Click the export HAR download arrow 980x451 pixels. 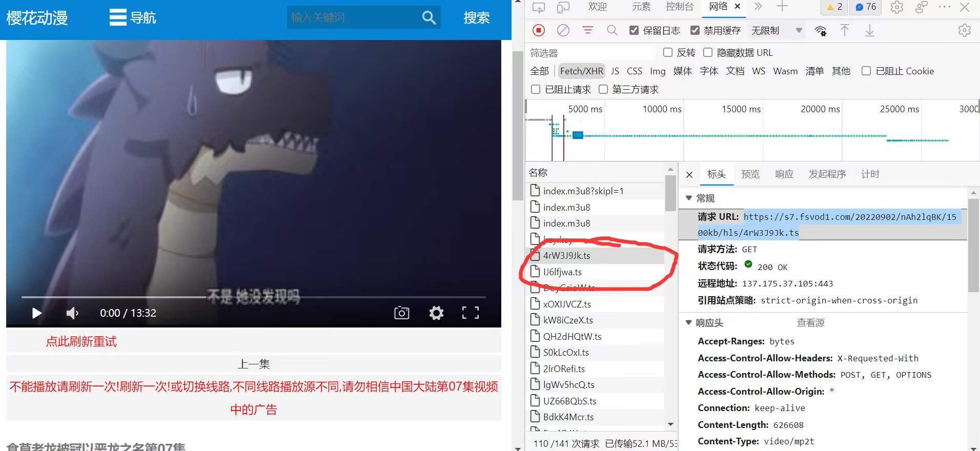click(869, 31)
